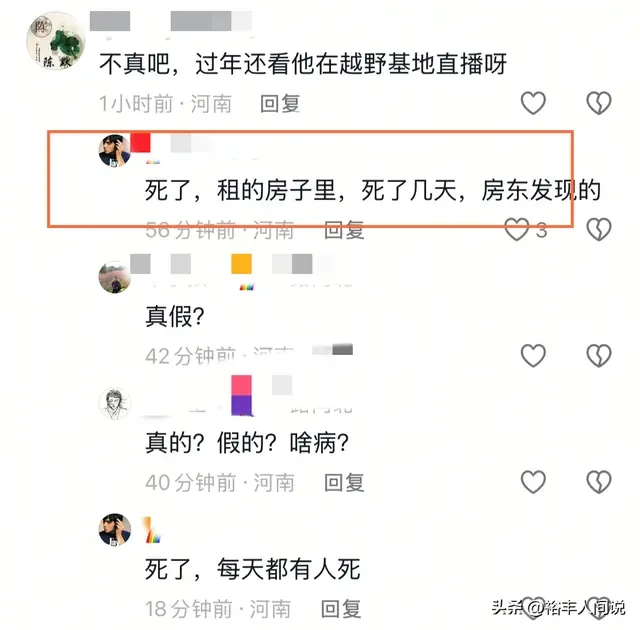Screen dimensions: 640x630
Task: Open avatar of 死了，租的房子里 commenter
Action: 115,151
